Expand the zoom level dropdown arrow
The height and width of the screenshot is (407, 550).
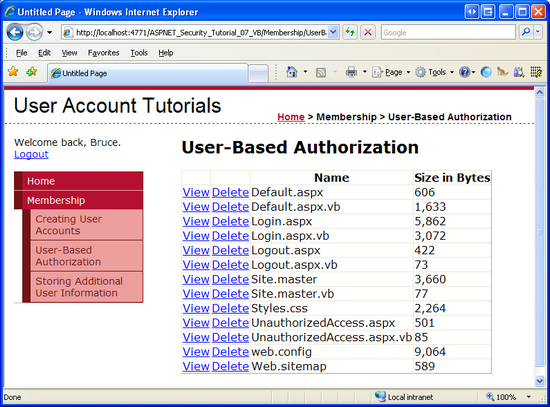pos(528,397)
